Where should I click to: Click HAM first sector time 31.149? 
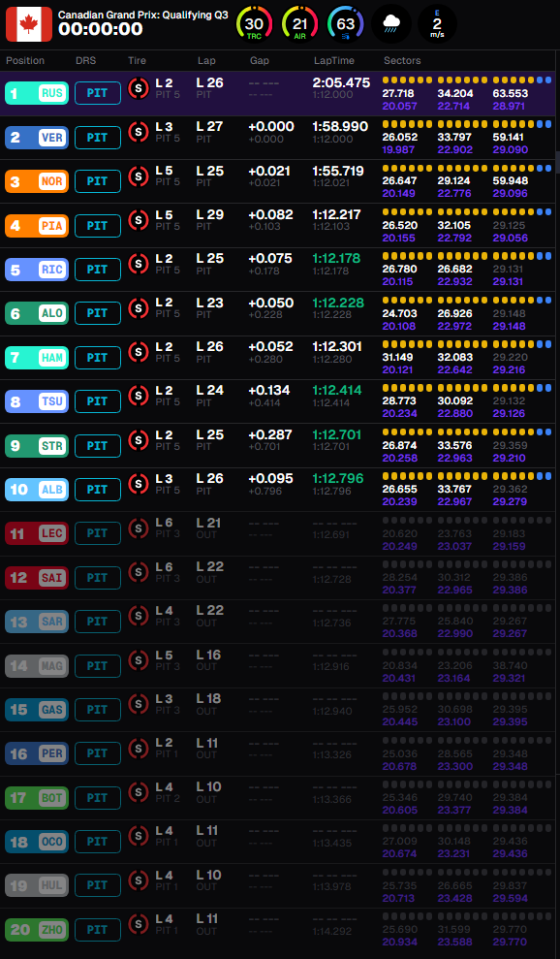399,359
